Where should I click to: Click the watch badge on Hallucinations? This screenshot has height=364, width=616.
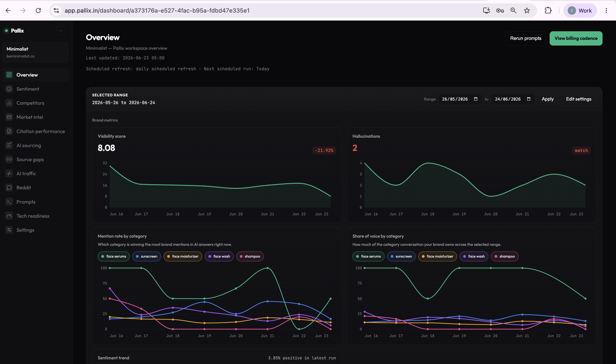[581, 150]
